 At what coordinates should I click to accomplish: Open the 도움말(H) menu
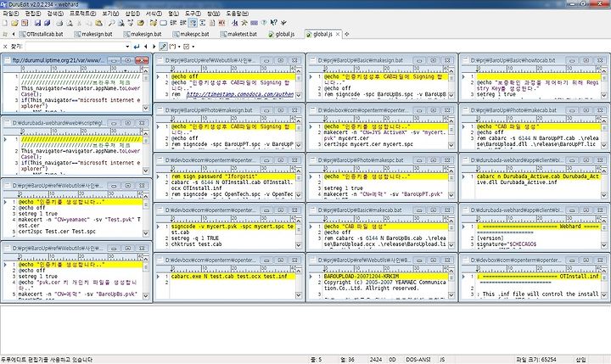point(237,14)
